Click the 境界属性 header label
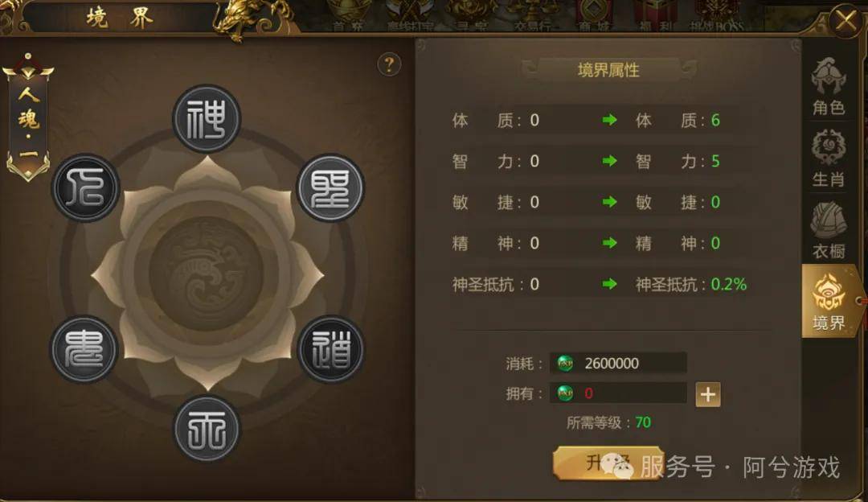Screen dimensions: 868x502 (x=608, y=70)
